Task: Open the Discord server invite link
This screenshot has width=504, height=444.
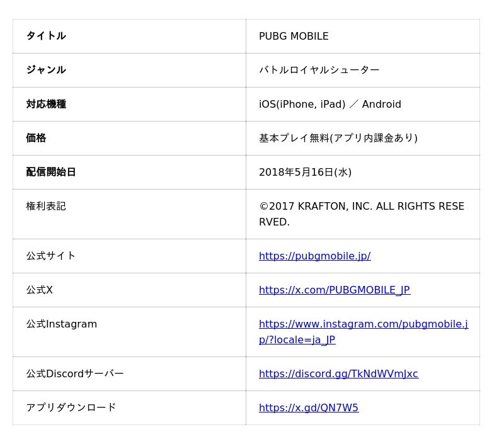Action: 338,373
